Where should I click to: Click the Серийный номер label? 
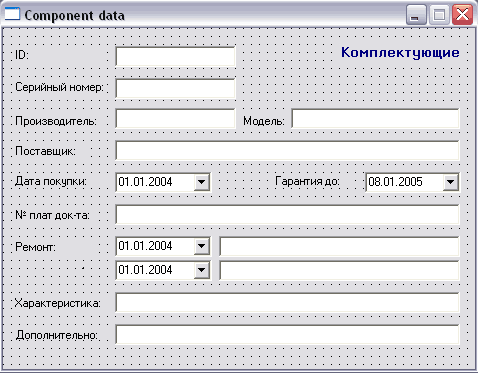click(x=59, y=87)
